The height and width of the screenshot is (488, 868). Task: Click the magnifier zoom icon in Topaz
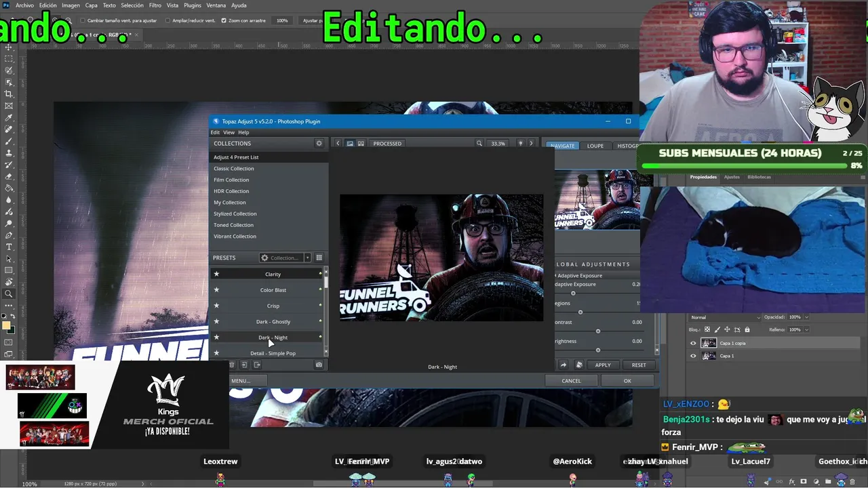pos(479,144)
